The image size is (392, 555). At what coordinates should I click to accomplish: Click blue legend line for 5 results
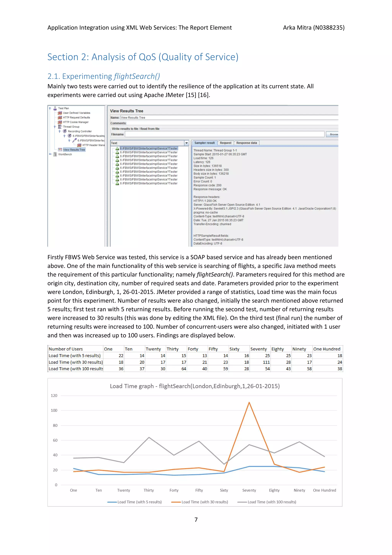click(x=112, y=502)
